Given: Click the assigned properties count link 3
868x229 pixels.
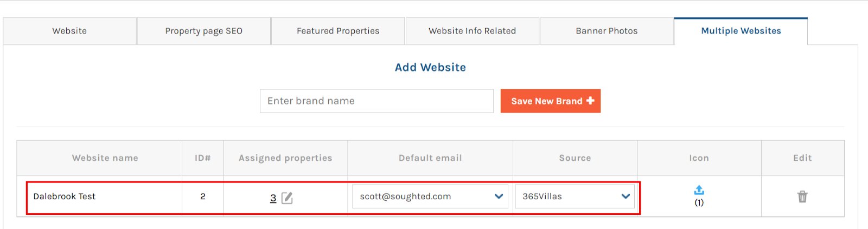Looking at the screenshot, I should 273,198.
